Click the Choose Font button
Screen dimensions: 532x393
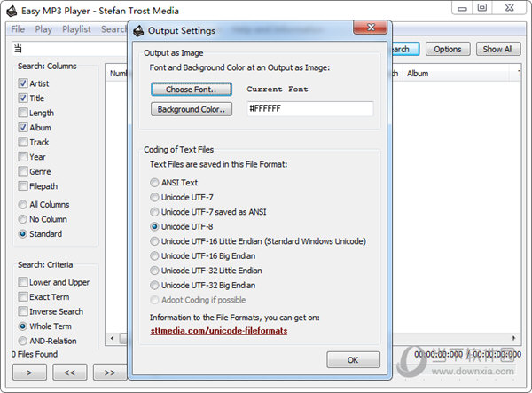192,90
